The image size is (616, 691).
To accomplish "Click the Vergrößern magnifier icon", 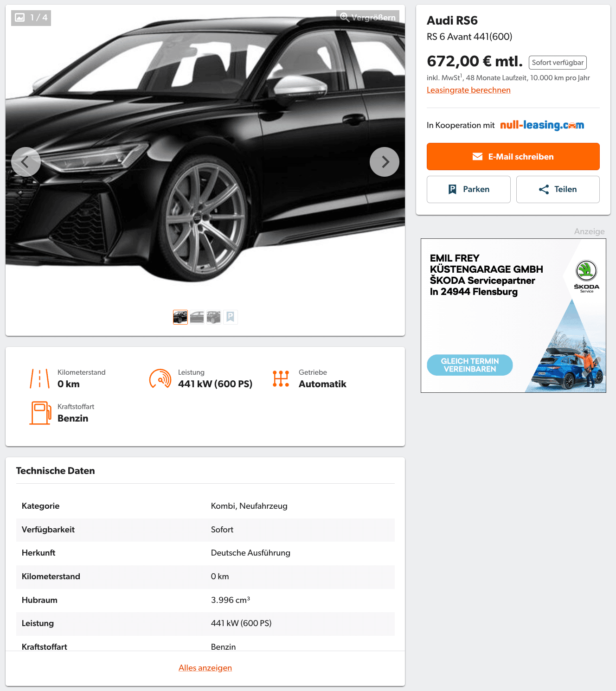I will click(x=344, y=18).
